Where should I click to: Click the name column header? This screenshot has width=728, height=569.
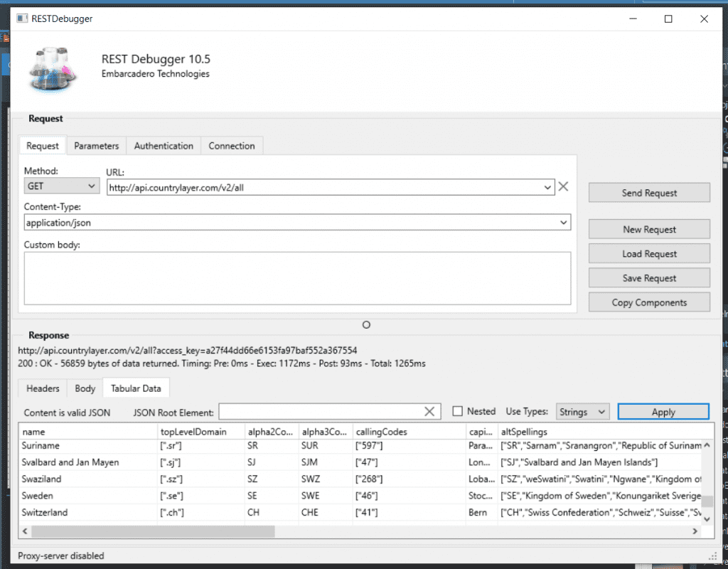(88, 432)
